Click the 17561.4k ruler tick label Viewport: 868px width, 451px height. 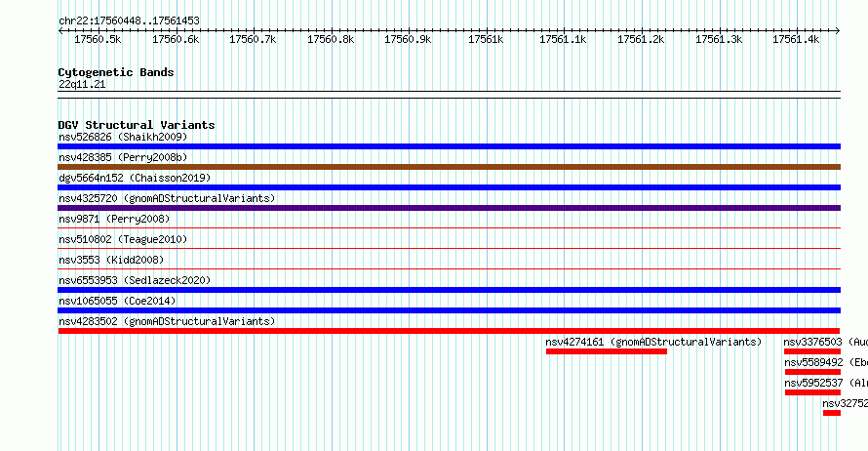click(796, 39)
